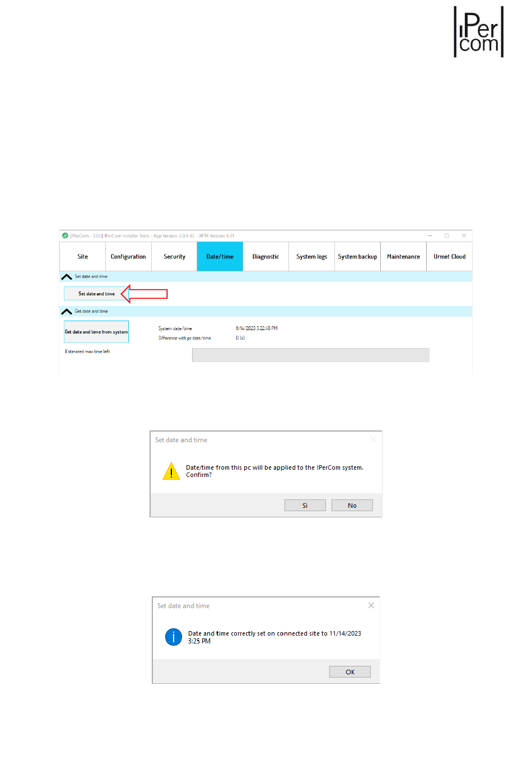This screenshot has height=783, width=532.
Task: Go to the Diagnostic tab
Action: coord(265,257)
